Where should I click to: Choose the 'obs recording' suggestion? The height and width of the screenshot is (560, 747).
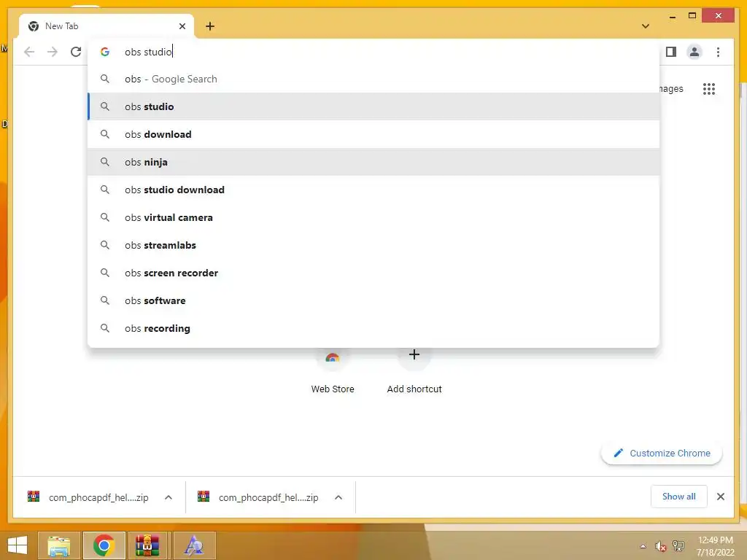coord(373,328)
